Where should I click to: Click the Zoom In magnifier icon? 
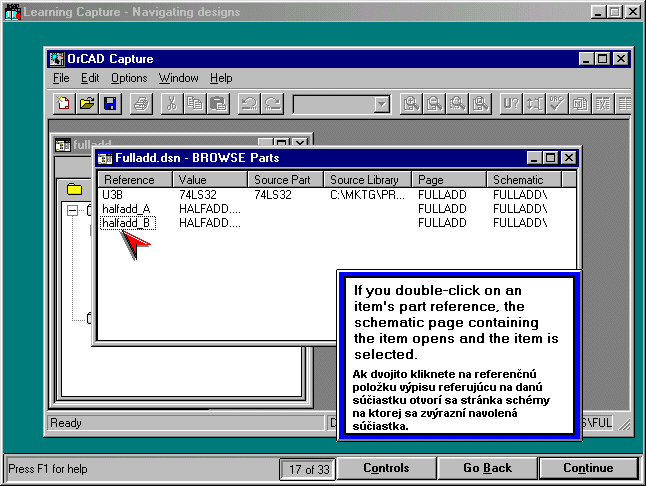tap(410, 103)
